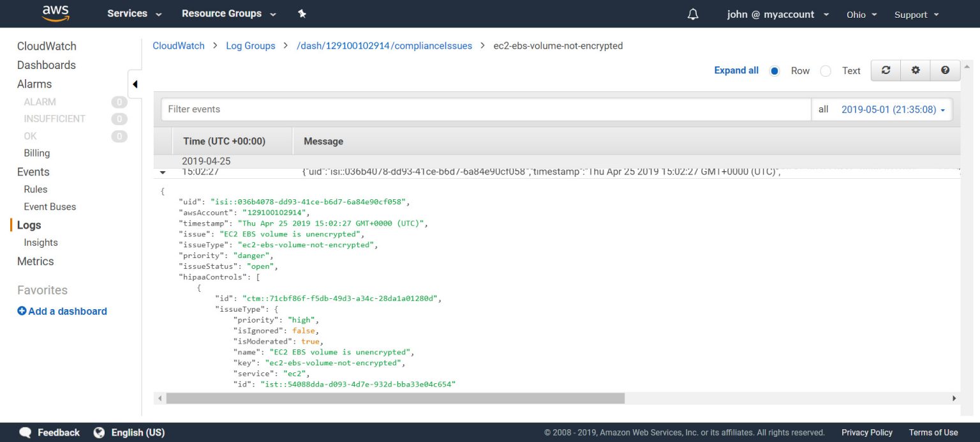
Task: Open CloudWatch in the sidebar
Action: (x=47, y=46)
